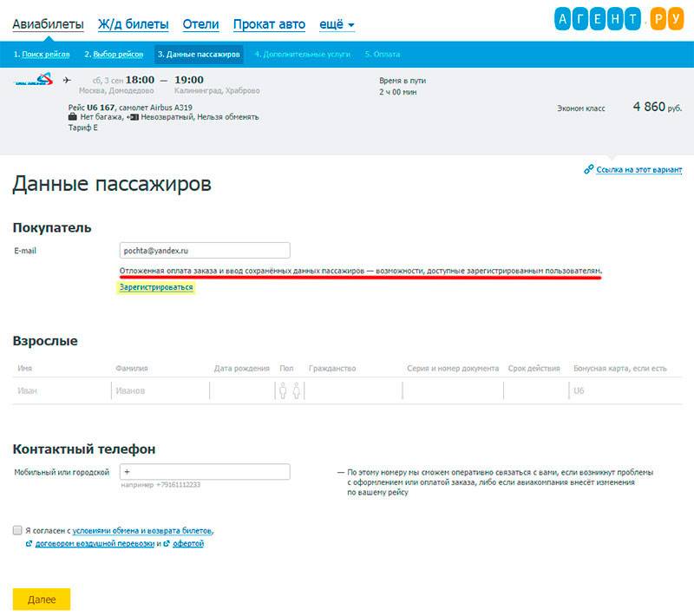The width and height of the screenshot is (694, 616).
Task: Click the Фамилия field with Иванов
Action: (160, 390)
